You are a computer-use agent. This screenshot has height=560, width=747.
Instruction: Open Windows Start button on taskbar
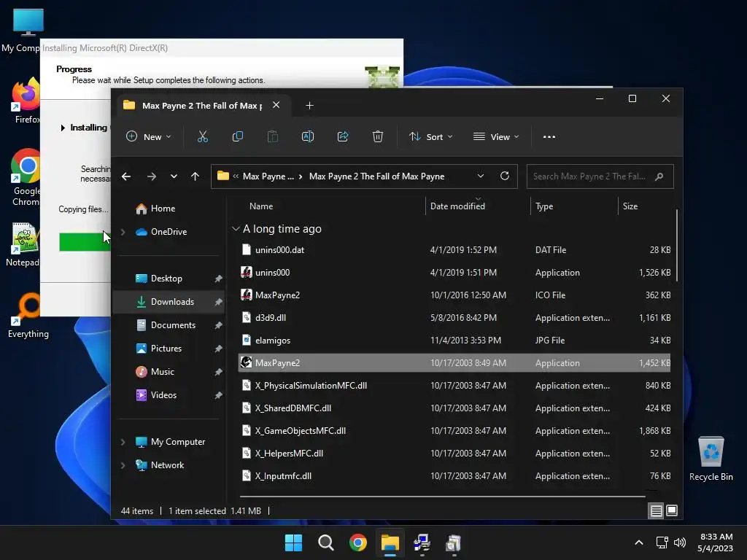293,542
